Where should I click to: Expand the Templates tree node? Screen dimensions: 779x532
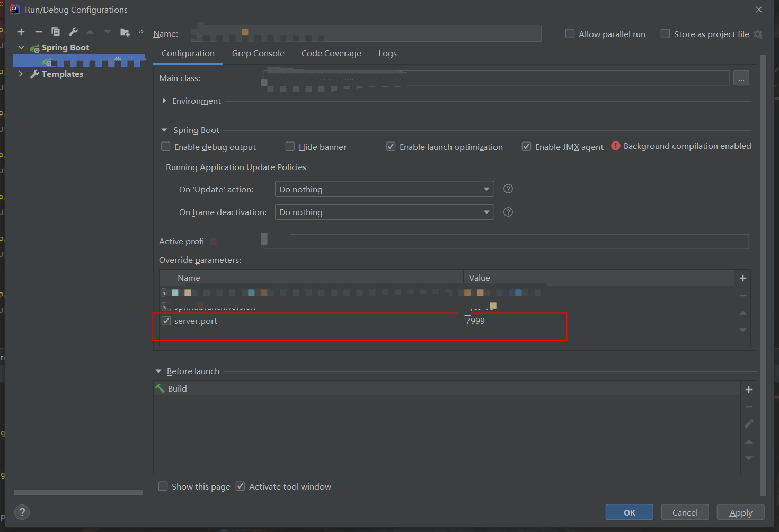(x=20, y=74)
